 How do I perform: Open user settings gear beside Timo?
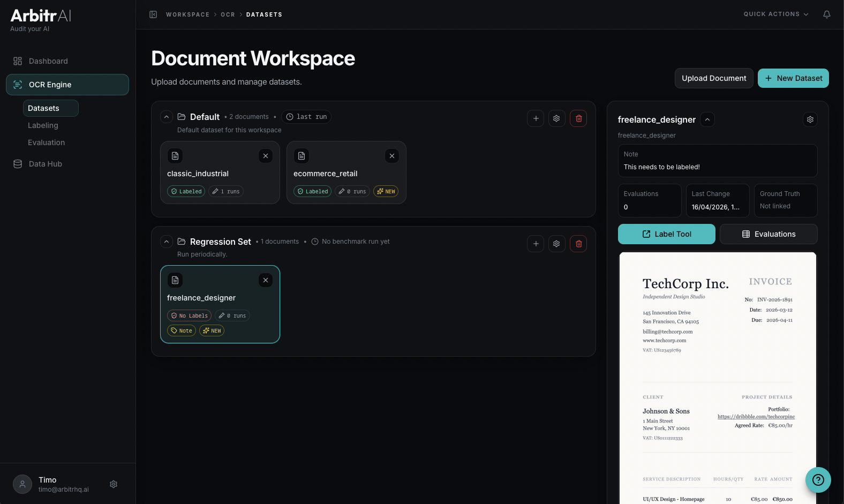(x=114, y=484)
